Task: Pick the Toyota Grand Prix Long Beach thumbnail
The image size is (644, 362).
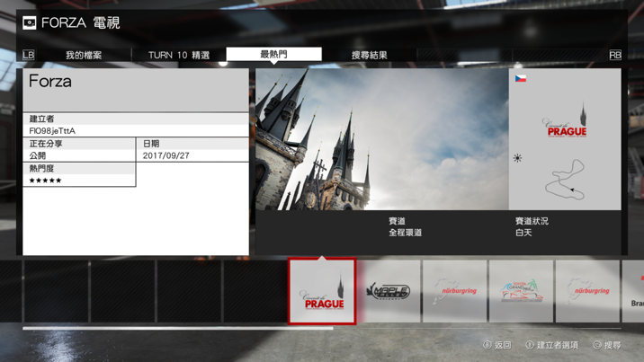Action: 522,292
